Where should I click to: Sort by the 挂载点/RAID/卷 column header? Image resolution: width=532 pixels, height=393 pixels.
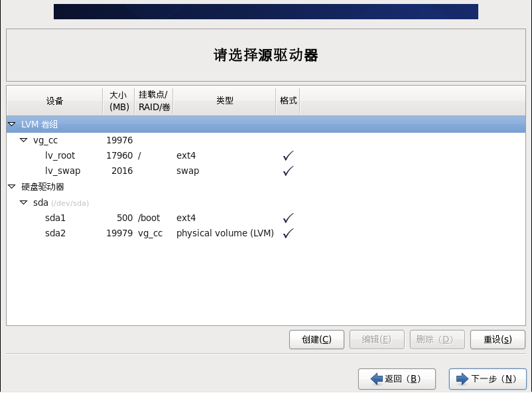(x=154, y=101)
